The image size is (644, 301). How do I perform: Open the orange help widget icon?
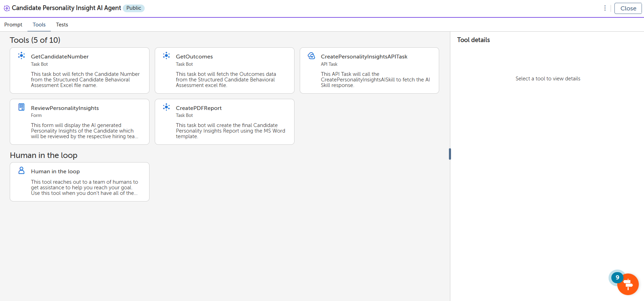pyautogui.click(x=628, y=285)
